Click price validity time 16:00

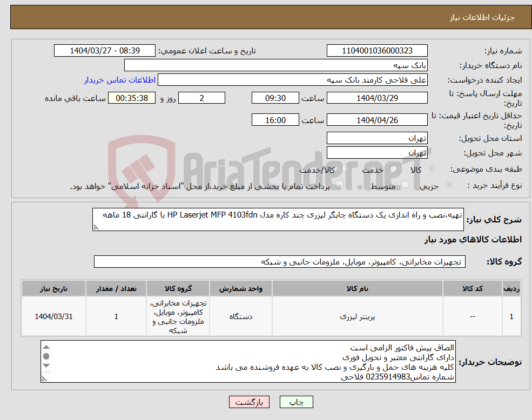pyautogui.click(x=275, y=120)
